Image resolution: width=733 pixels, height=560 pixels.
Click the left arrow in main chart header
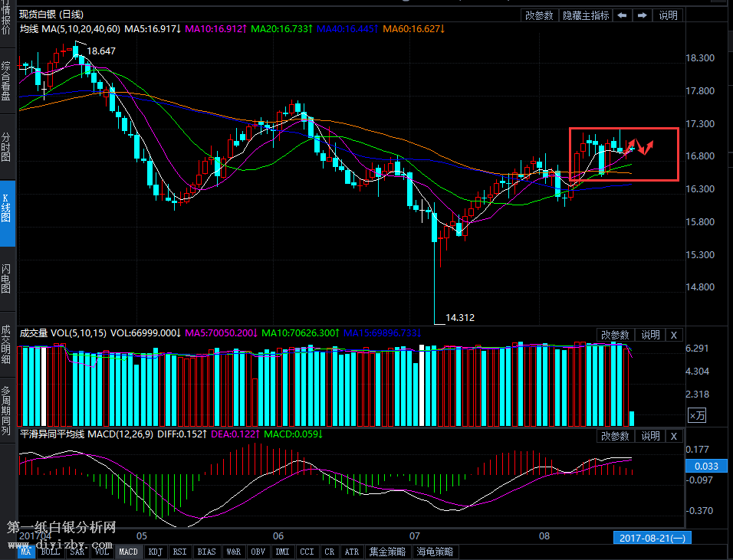click(622, 15)
